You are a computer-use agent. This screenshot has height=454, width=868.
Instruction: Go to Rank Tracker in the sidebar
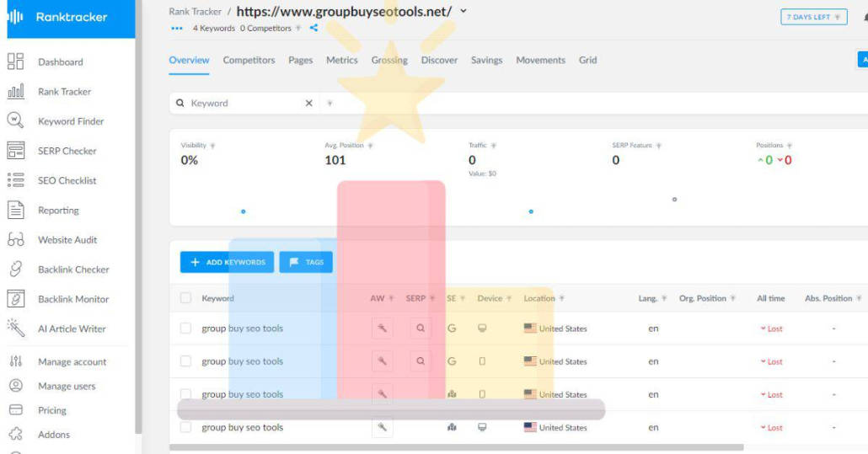click(64, 92)
